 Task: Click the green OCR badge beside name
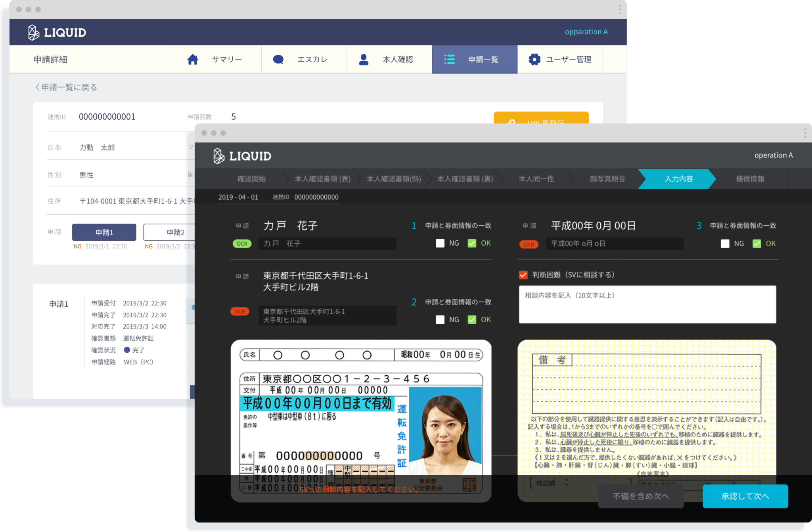pos(242,244)
